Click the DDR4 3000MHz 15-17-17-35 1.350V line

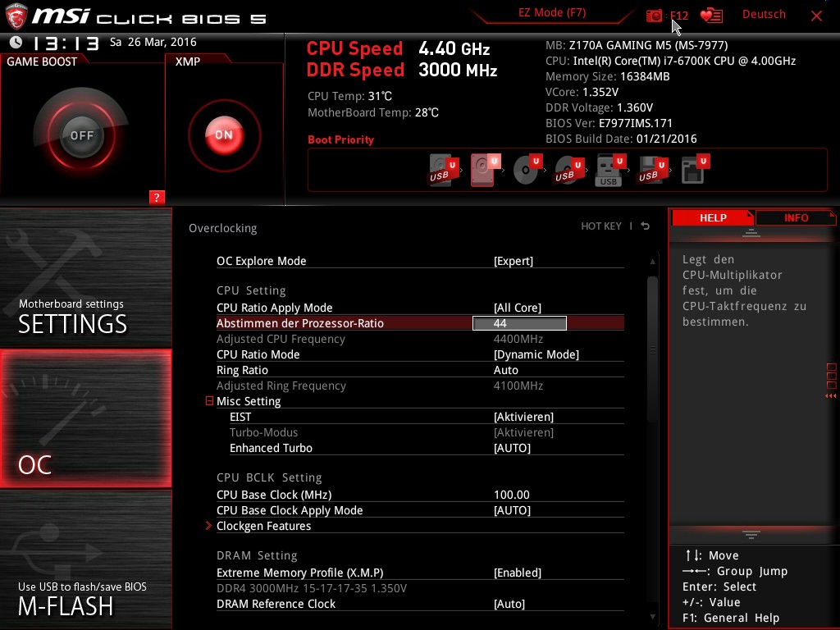(311, 588)
